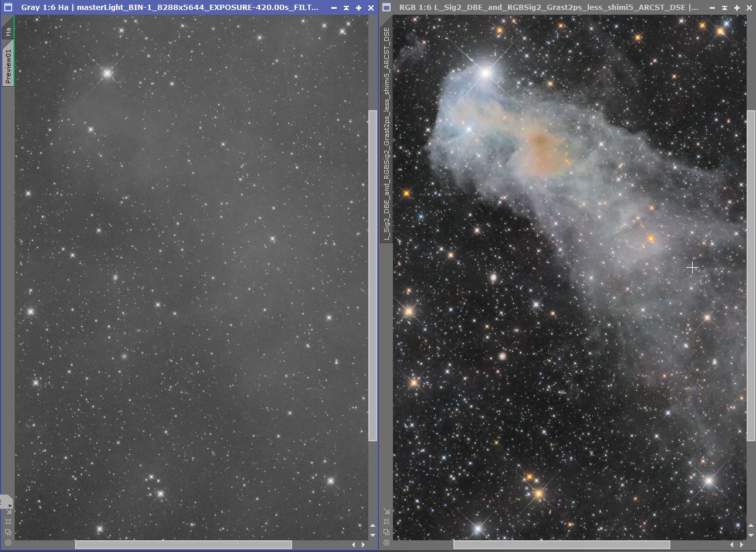Click the Ha window horizontal scrollbar thumb

(x=184, y=544)
